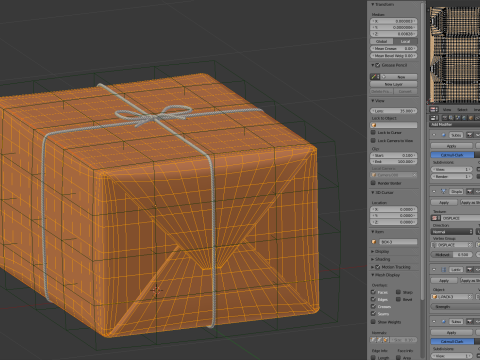
Task: Click Apply as Shape on Lattice modifier
Action: pyautogui.click(x=470, y=280)
